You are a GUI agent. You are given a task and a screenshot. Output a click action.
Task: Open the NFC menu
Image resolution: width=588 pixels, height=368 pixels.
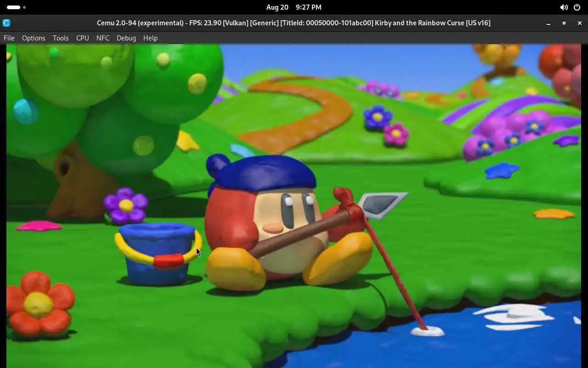(x=103, y=38)
